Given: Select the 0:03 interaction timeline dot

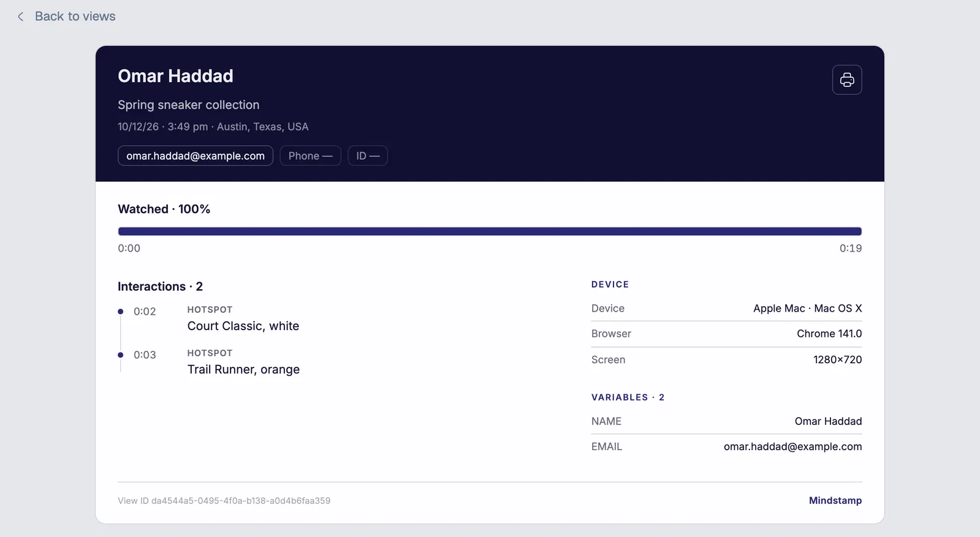Looking at the screenshot, I should pos(121,355).
